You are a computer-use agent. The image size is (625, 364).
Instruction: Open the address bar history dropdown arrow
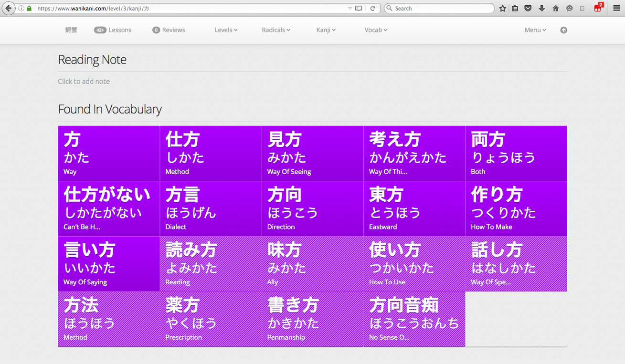[x=350, y=9]
